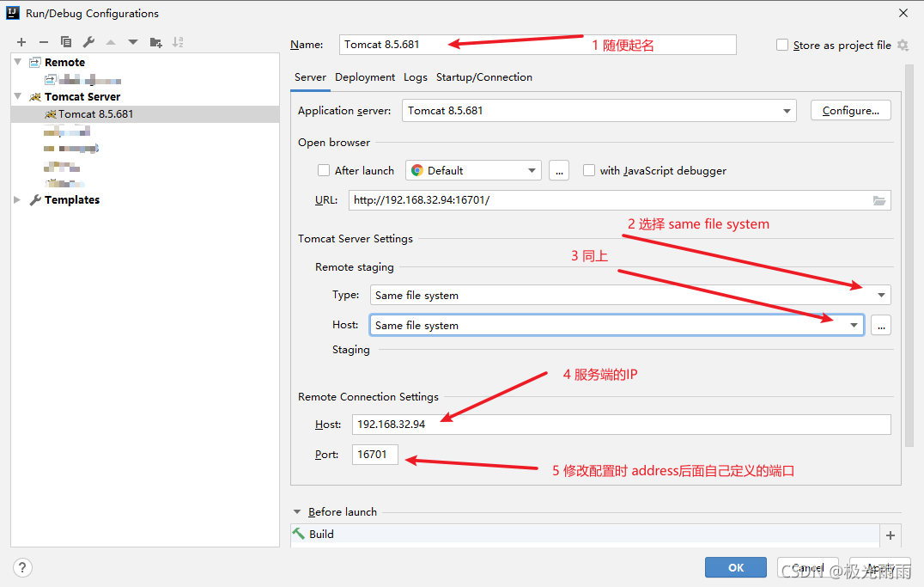Screen dimensions: 924x587
Task: Open help with question mark button
Action: 21,567
